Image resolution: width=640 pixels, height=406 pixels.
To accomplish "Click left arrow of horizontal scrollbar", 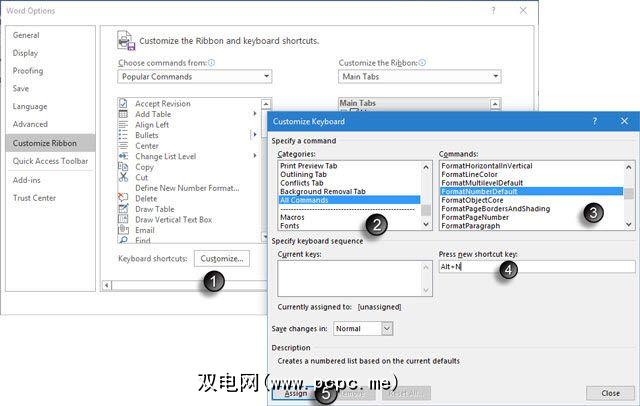I will [107, 285].
